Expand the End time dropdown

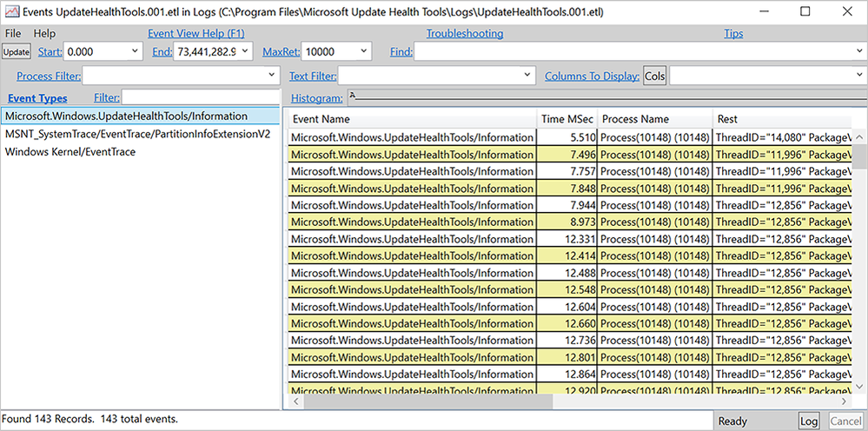tap(246, 51)
